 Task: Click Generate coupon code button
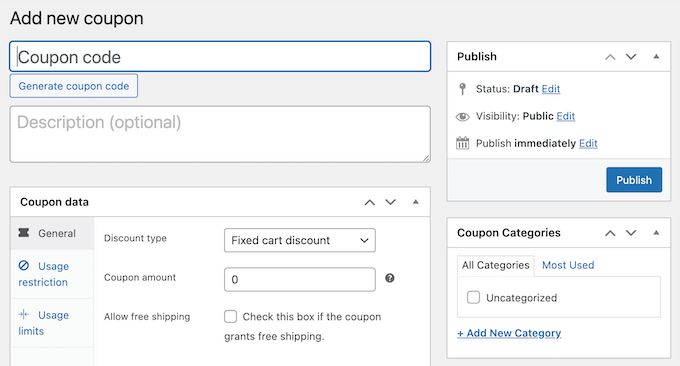click(74, 86)
